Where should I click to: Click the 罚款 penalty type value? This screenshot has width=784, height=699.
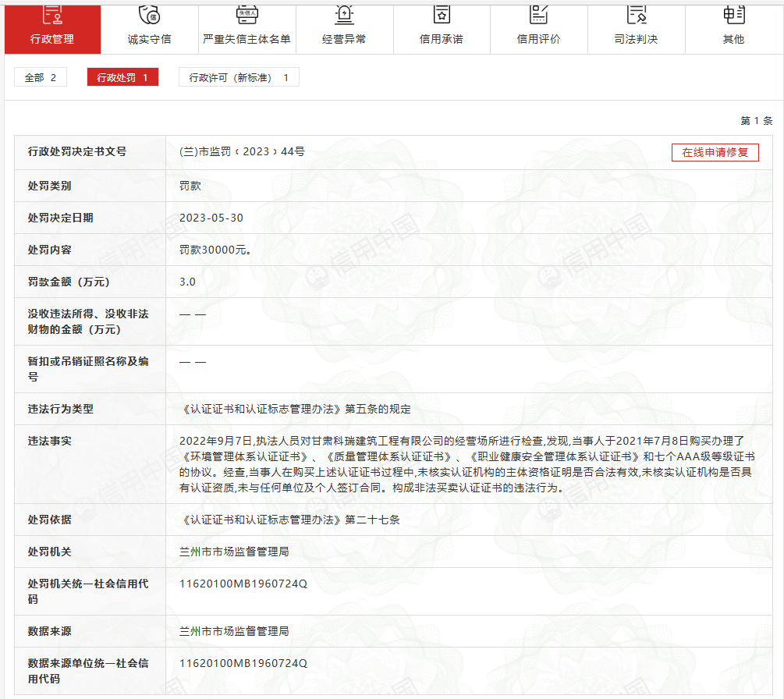190,186
